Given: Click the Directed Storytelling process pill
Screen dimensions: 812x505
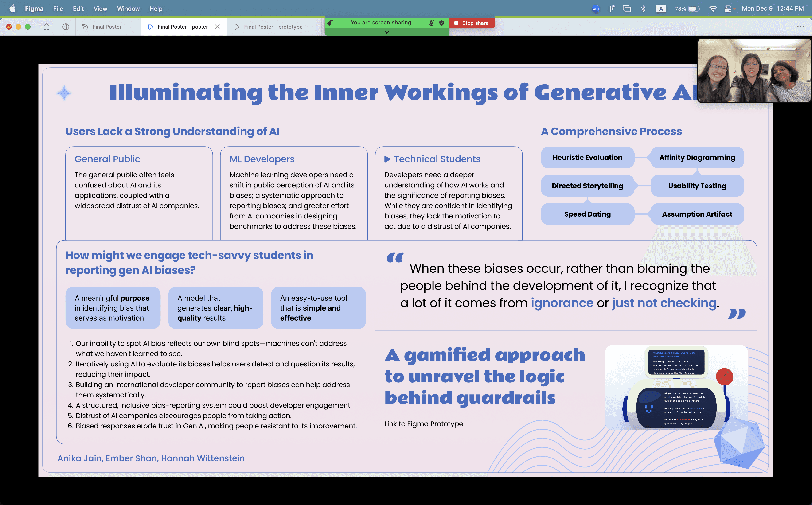Looking at the screenshot, I should coord(587,186).
